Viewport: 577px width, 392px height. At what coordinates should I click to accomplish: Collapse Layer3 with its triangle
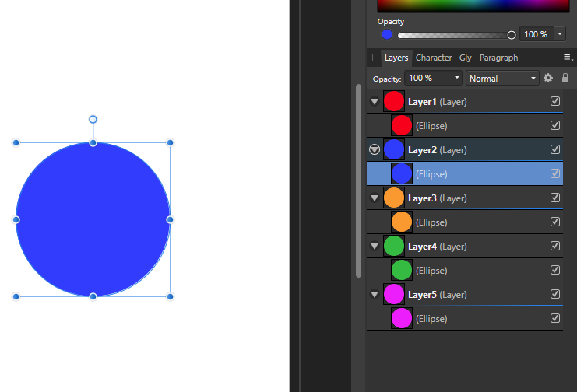click(375, 198)
